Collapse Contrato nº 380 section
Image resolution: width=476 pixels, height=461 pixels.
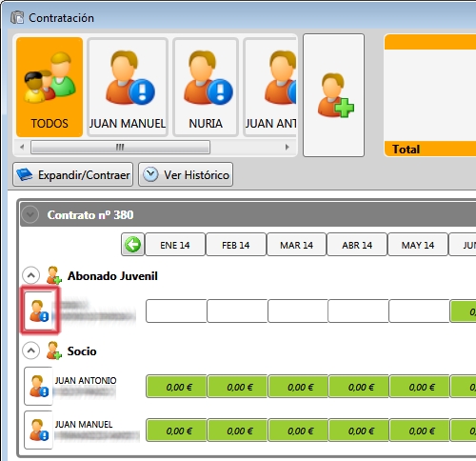[30, 214]
